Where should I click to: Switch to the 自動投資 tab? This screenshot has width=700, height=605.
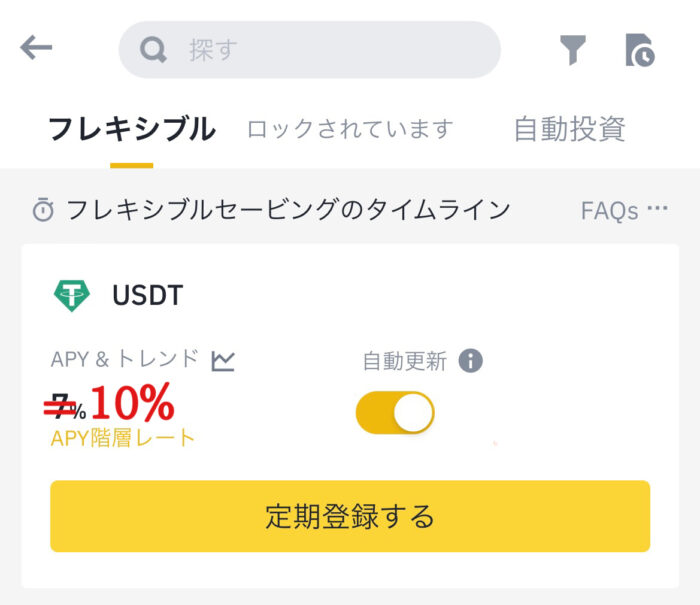coord(570,129)
